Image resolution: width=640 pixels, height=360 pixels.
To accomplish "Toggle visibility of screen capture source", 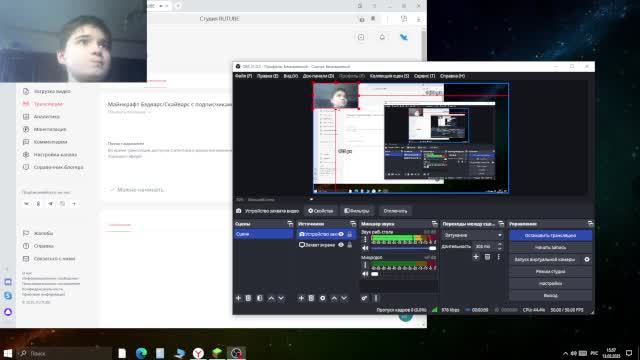I will click(x=341, y=245).
